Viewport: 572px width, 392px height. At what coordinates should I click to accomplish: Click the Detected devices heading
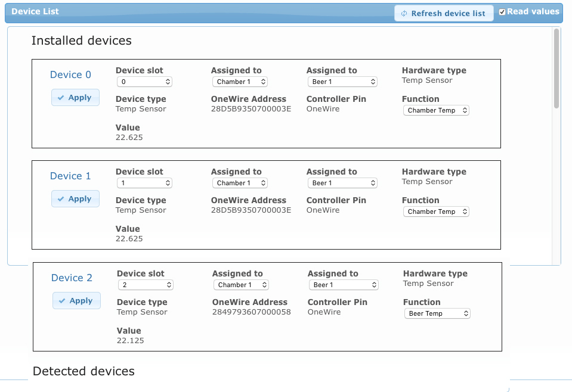click(x=84, y=371)
